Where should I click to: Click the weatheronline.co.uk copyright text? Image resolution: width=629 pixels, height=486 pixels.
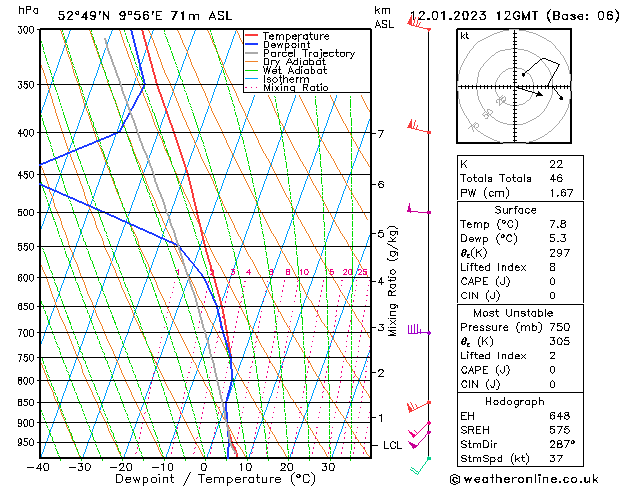[x=524, y=479]
